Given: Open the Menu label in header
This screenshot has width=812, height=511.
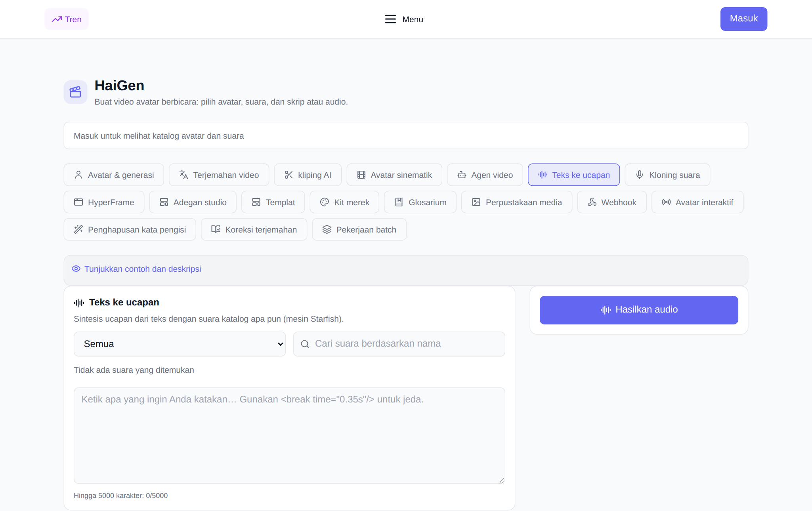Looking at the screenshot, I should click(x=413, y=19).
